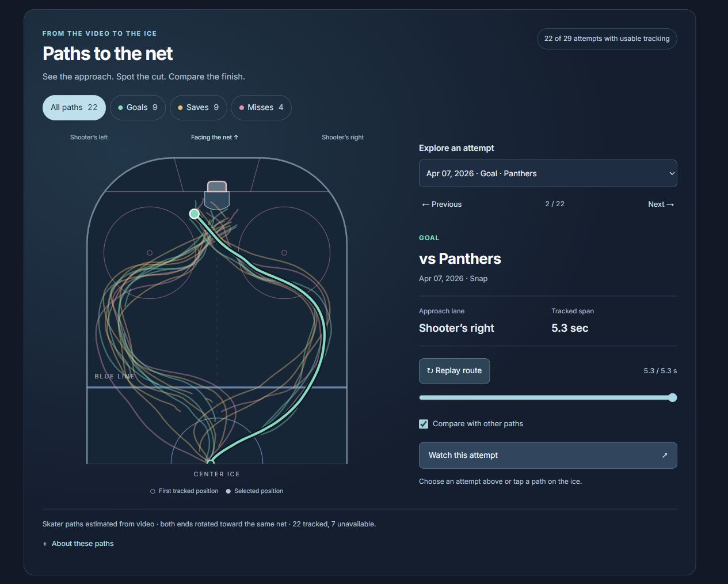728x584 pixels.
Task: Filter paths to Goals only
Action: click(x=138, y=108)
